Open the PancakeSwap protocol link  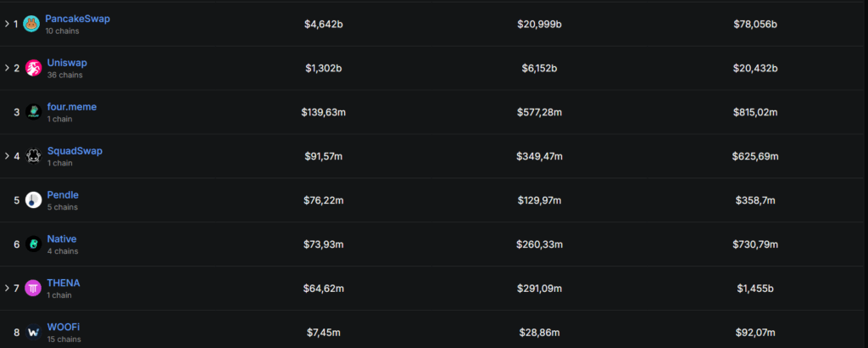click(x=77, y=19)
